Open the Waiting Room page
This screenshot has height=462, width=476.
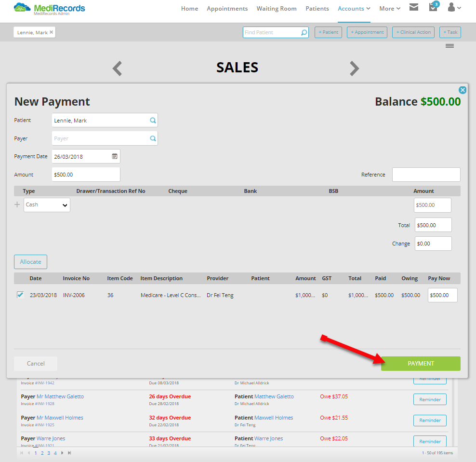pos(276,9)
